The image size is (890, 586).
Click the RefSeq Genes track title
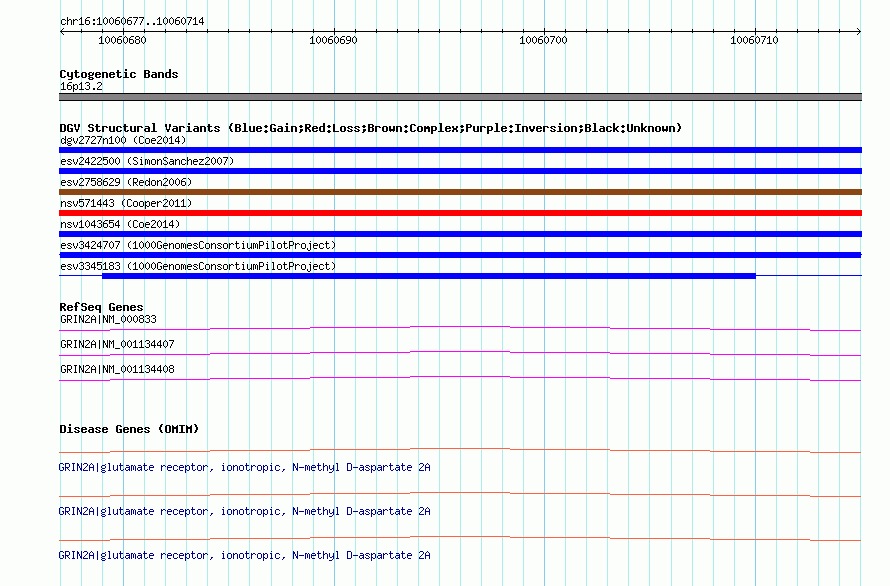(x=101, y=307)
